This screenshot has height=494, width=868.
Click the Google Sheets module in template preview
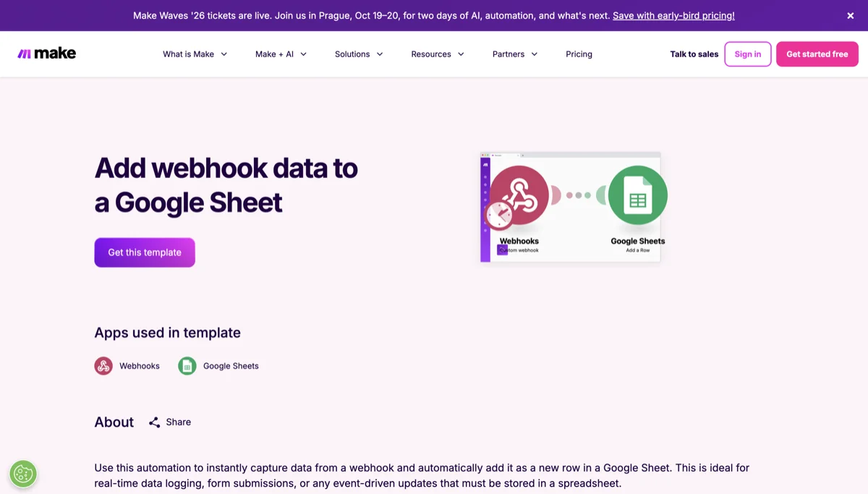coord(637,195)
